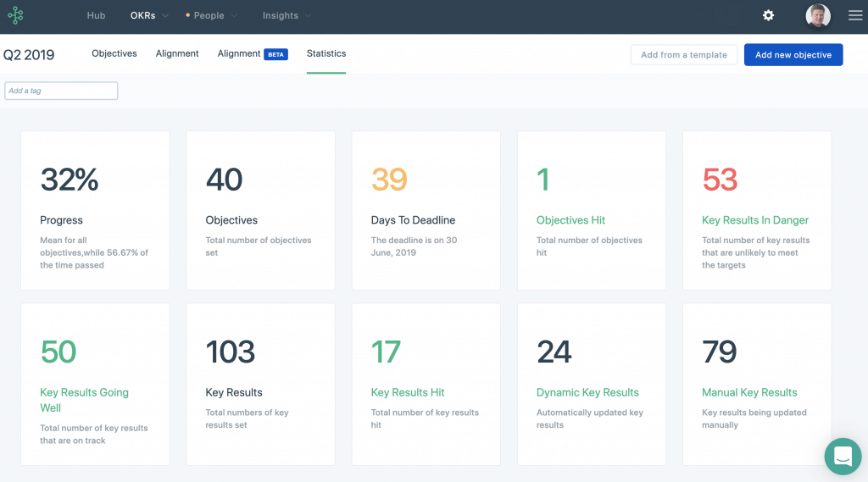Click the Key Results card heading
Viewport: 868px width, 482px height.
[x=234, y=392]
